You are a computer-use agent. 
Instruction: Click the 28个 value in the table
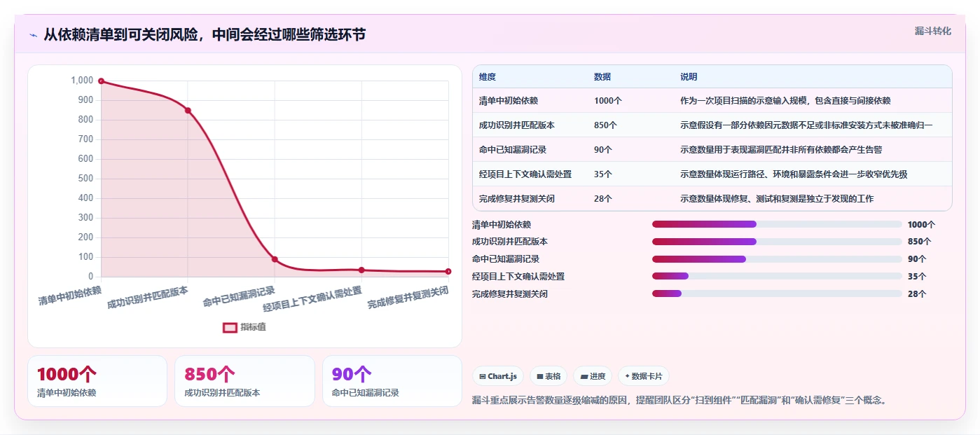pyautogui.click(x=603, y=198)
